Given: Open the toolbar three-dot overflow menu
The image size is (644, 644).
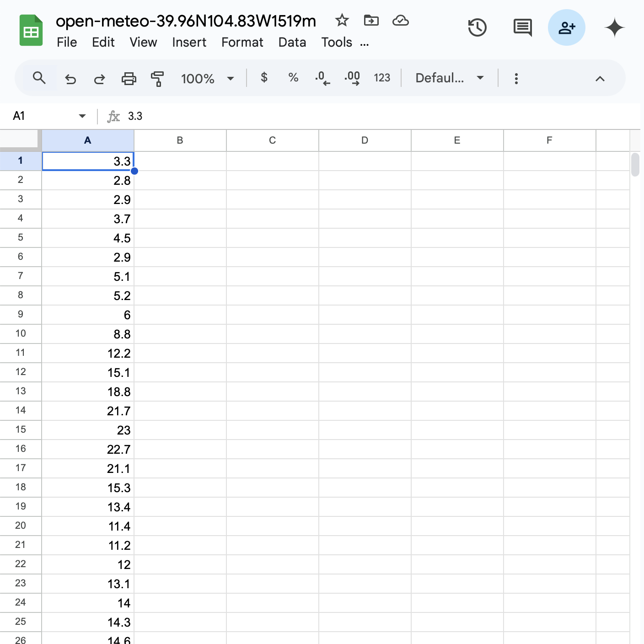Looking at the screenshot, I should [516, 79].
